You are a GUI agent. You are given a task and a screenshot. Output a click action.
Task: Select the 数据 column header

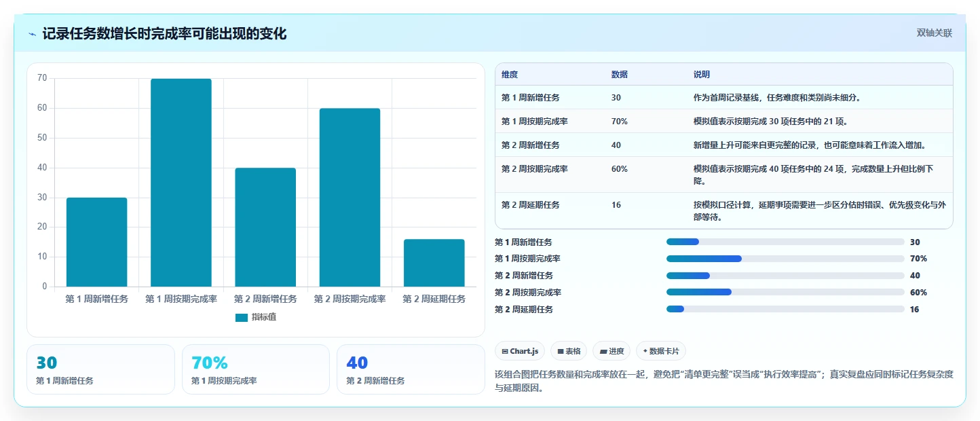click(620, 75)
